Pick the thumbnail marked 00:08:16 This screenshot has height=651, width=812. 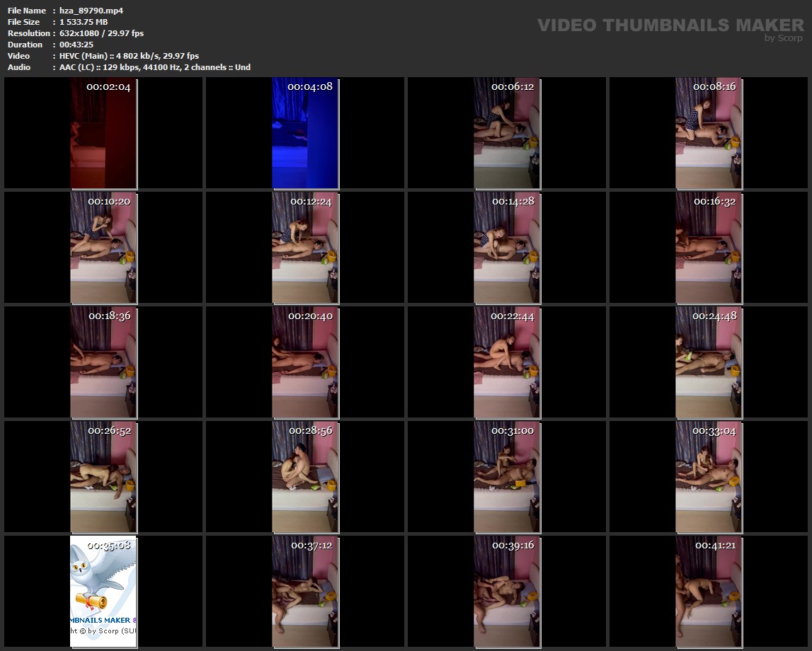709,133
